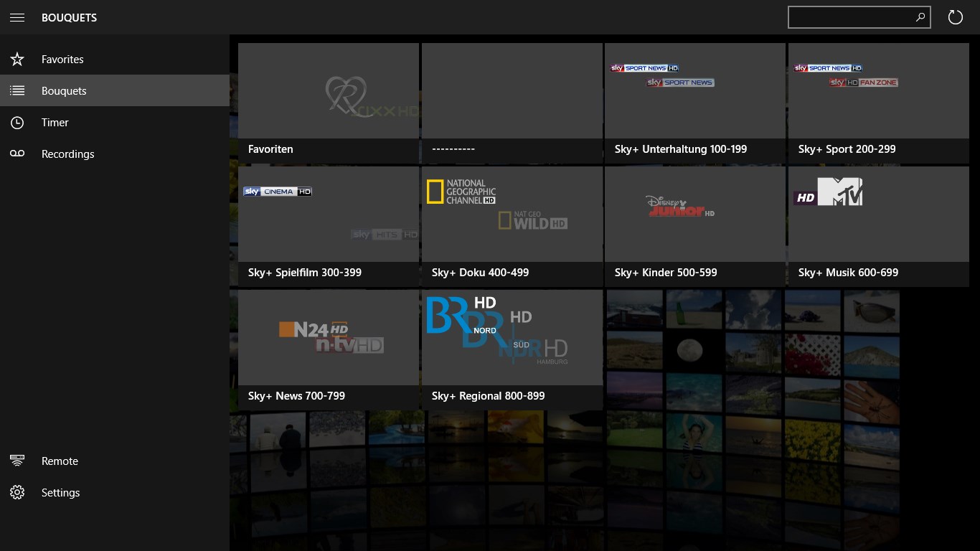Click the BR Nord HD logo
This screenshot has width=980, height=551.
[461, 315]
